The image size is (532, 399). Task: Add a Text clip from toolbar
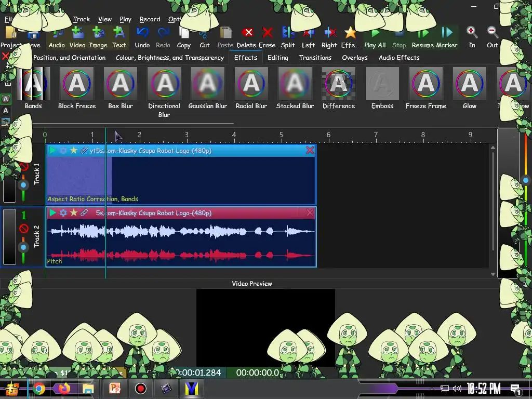119,37
